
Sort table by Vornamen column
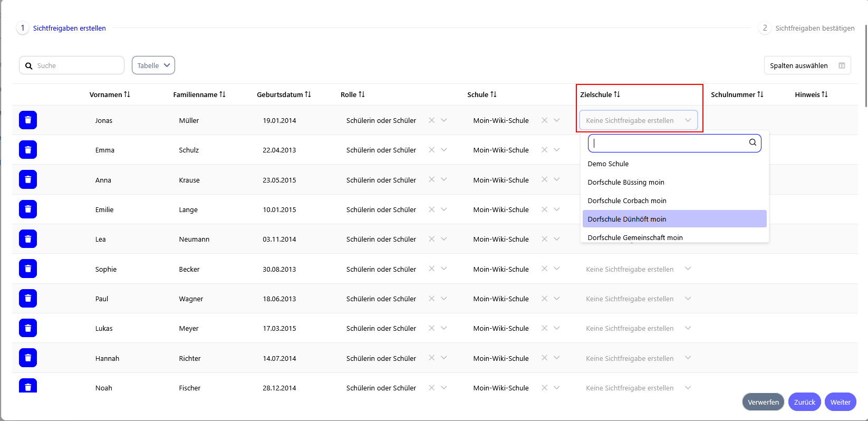point(127,94)
